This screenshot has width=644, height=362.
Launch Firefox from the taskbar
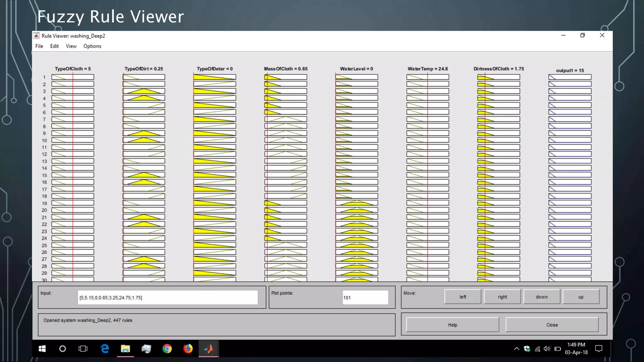click(188, 348)
